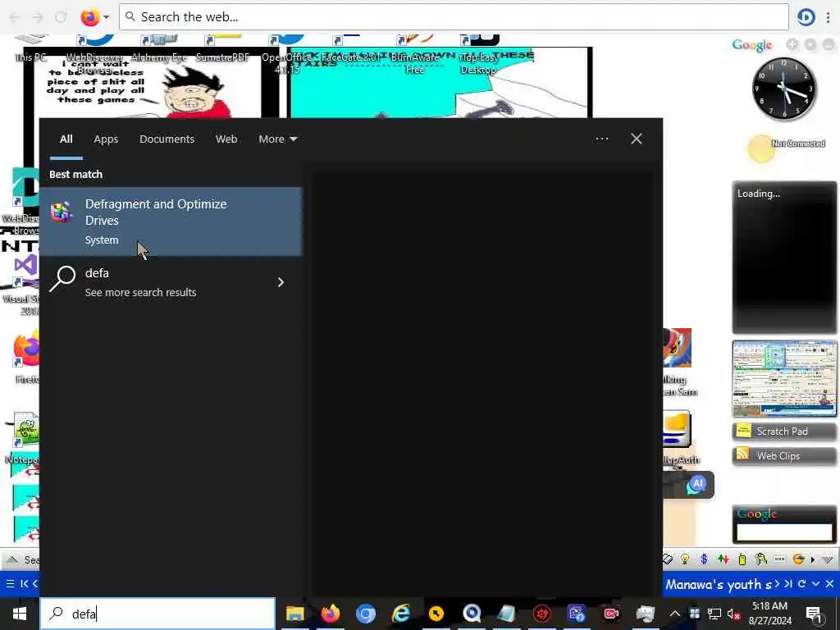This screenshot has height=630, width=840.
Task: Open Manawa's youth news headline
Action: (x=718, y=584)
